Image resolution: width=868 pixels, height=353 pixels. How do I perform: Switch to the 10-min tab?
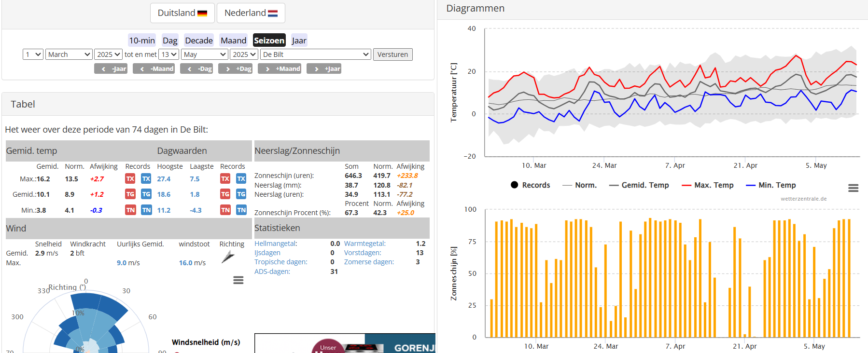tap(142, 41)
